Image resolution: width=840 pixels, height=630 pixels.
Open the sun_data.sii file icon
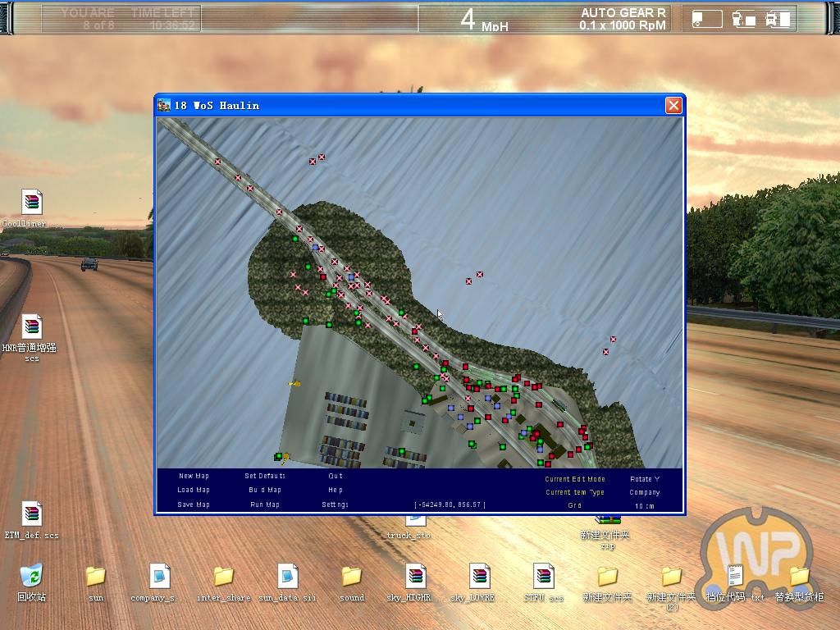pos(287,576)
